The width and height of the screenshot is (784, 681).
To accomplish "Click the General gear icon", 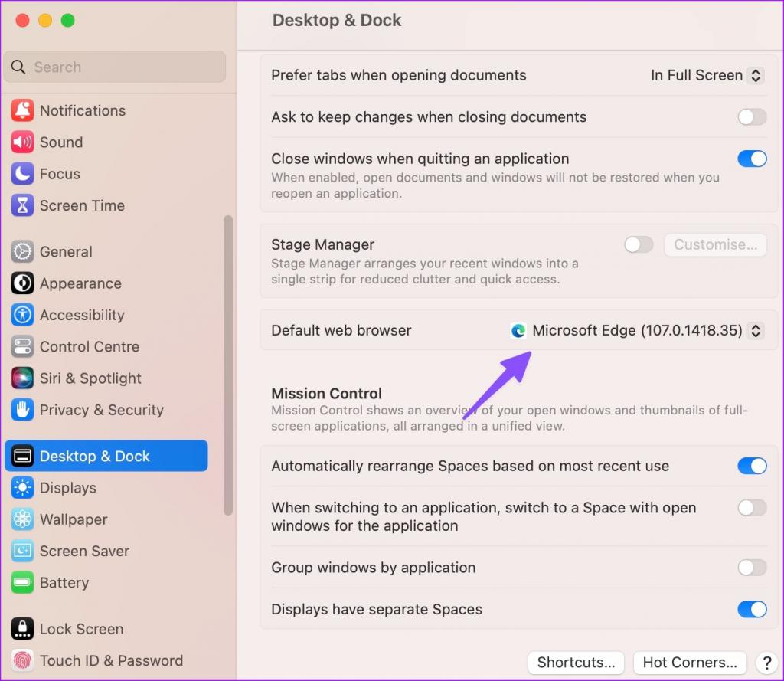I will (x=22, y=252).
